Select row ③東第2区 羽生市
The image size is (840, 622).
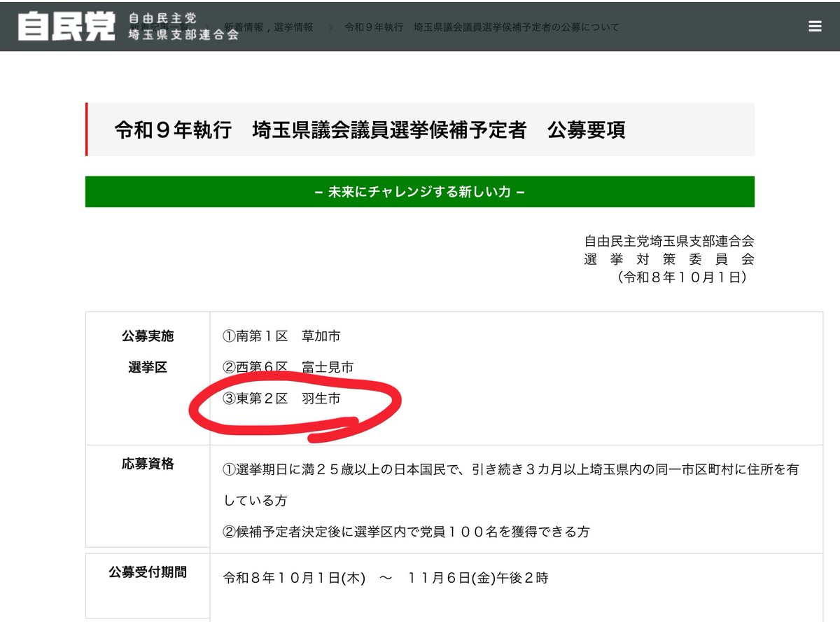[281, 398]
